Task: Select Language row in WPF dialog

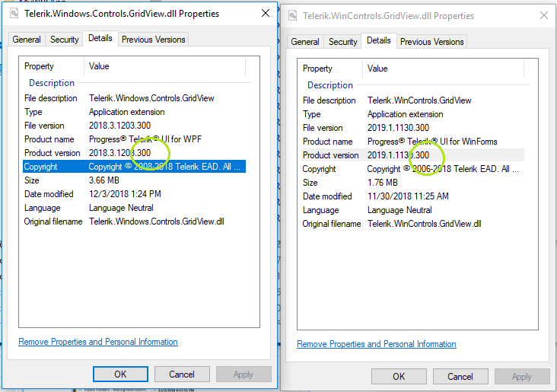Action: (x=134, y=208)
